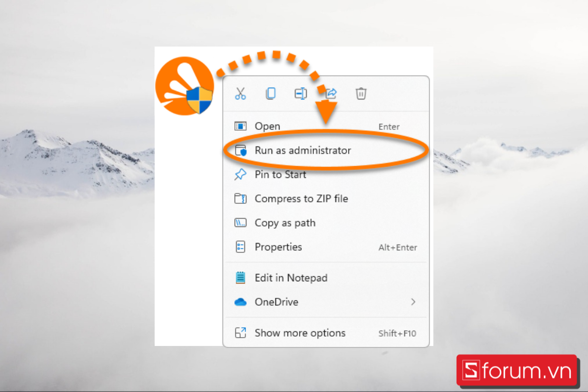Choose Run as administrator
This screenshot has width=588, height=392.
click(326, 150)
